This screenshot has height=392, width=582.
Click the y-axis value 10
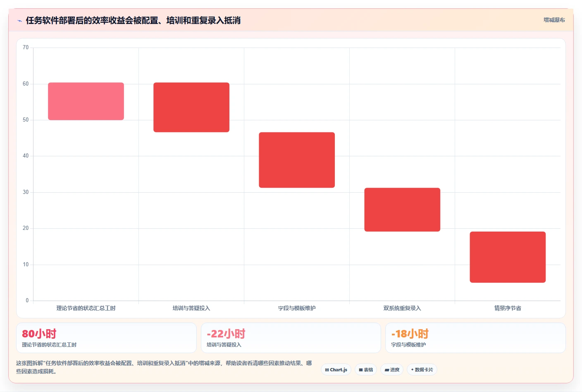coord(26,265)
